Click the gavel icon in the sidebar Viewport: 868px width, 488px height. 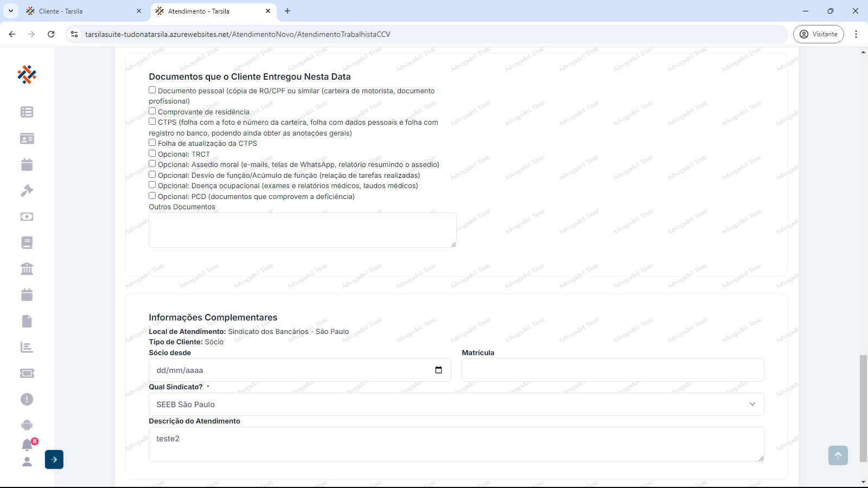pyautogui.click(x=27, y=190)
